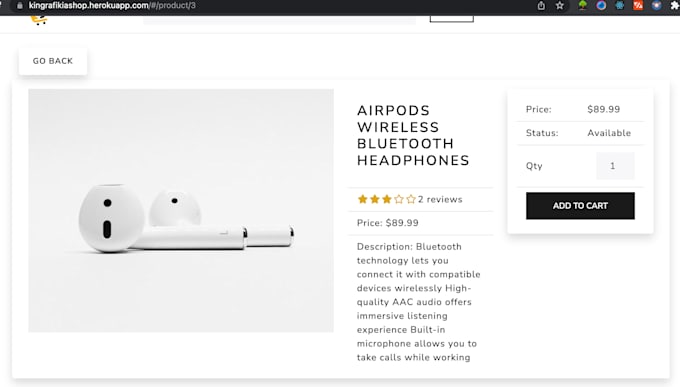Screen dimensions: 680x387
Task: Click the search box in the header
Action: [280, 20]
